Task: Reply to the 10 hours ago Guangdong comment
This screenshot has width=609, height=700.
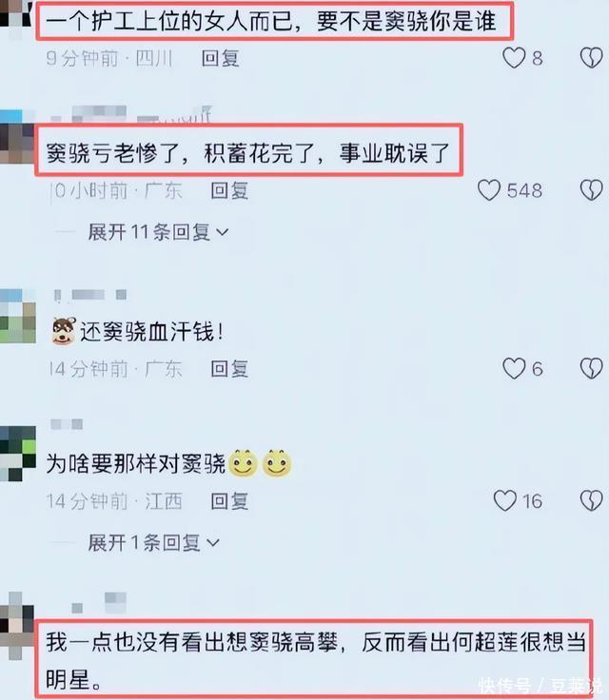Action: pos(229,190)
